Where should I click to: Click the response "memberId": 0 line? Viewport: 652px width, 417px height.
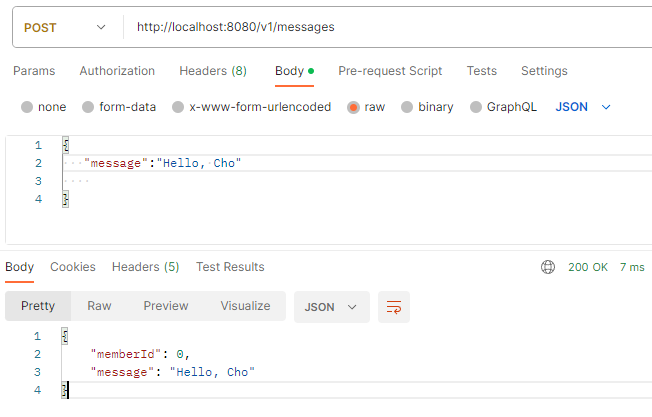(x=140, y=354)
